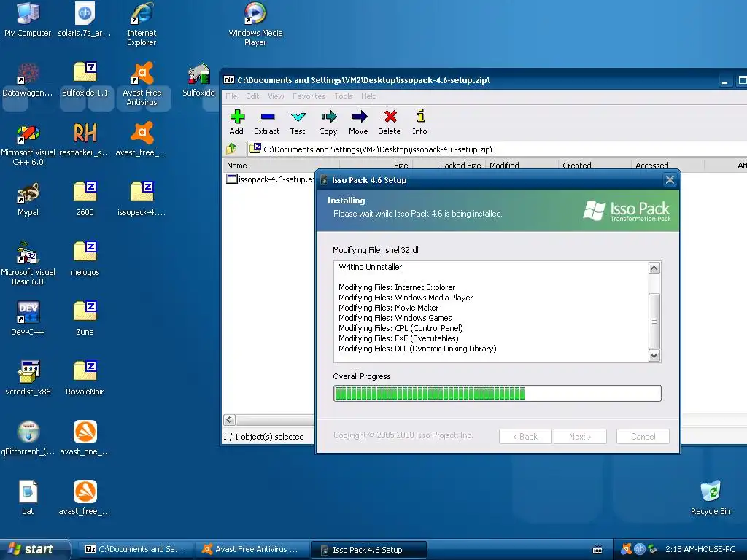Screen dimensions: 747x560
Task: Select the 2600 archive icon
Action: pos(85,200)
